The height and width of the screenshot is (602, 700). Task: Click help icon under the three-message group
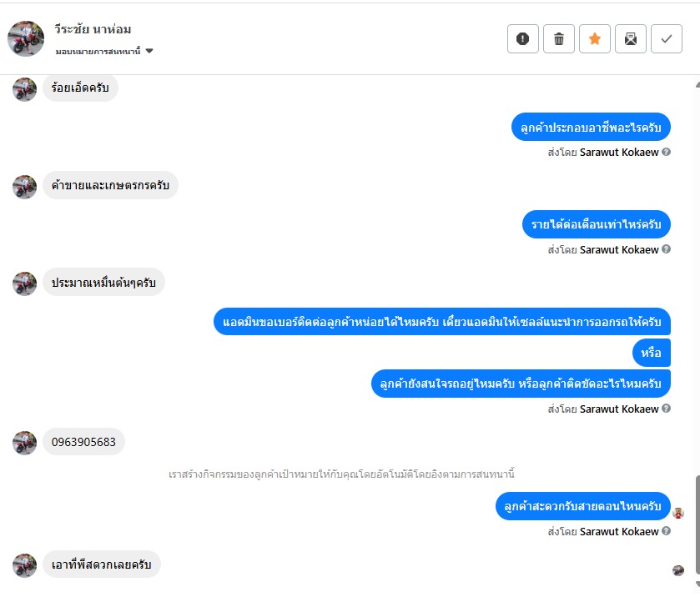(666, 409)
